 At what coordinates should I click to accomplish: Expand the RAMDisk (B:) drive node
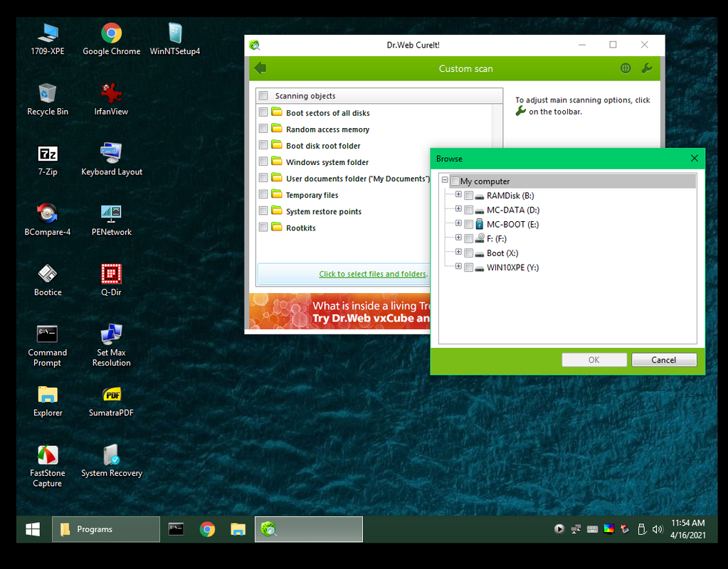tap(459, 194)
